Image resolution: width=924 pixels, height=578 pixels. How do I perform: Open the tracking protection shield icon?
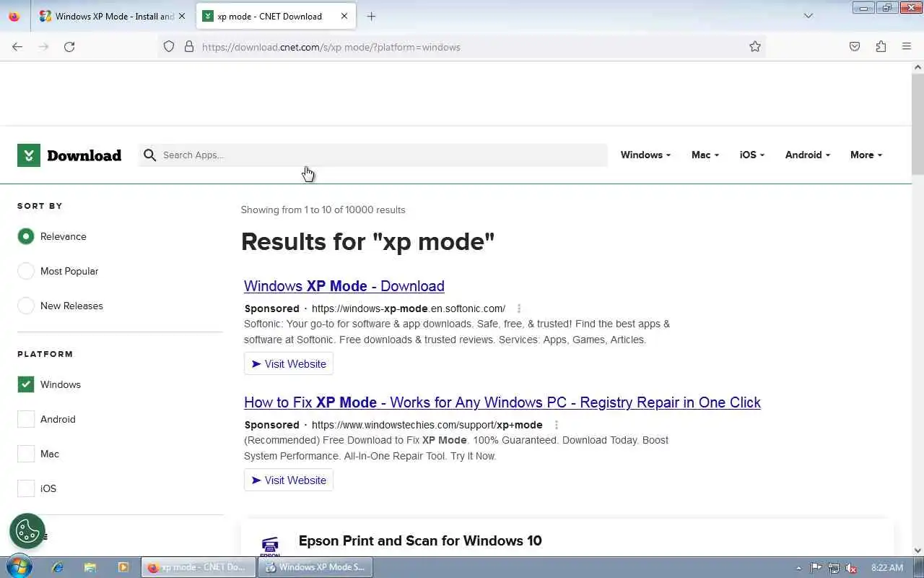click(169, 47)
